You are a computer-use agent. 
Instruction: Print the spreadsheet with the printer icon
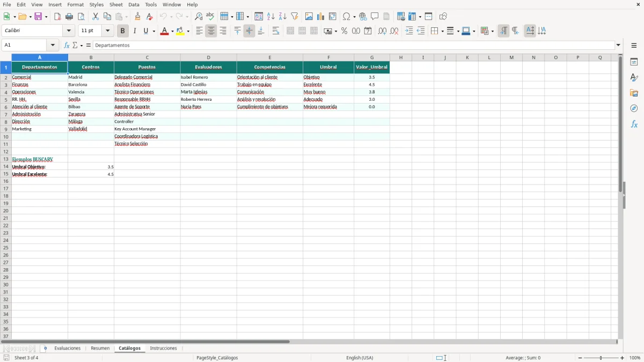point(69,17)
